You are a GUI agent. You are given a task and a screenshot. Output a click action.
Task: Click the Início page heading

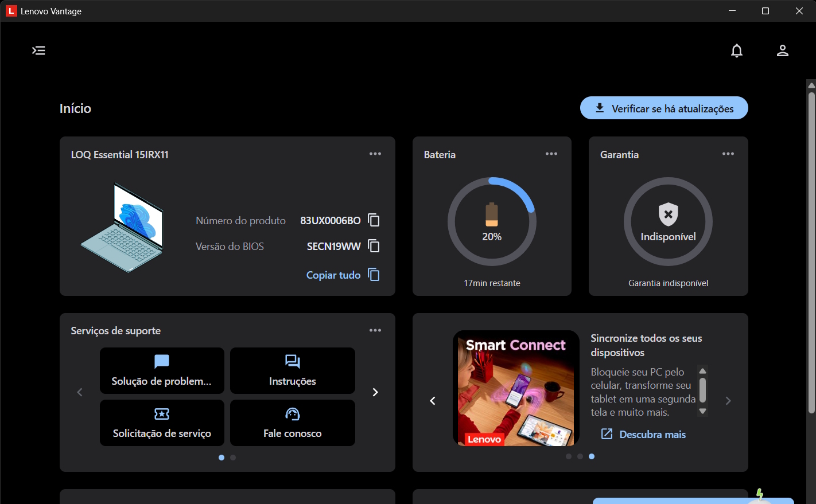click(x=75, y=108)
